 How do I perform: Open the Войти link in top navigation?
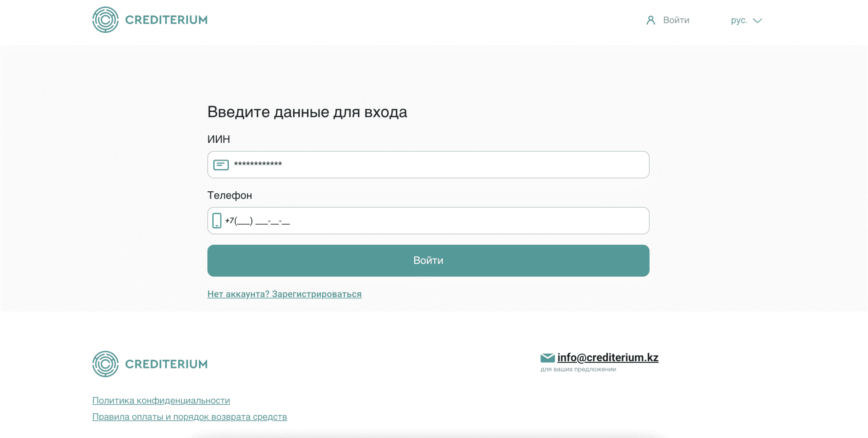[676, 20]
